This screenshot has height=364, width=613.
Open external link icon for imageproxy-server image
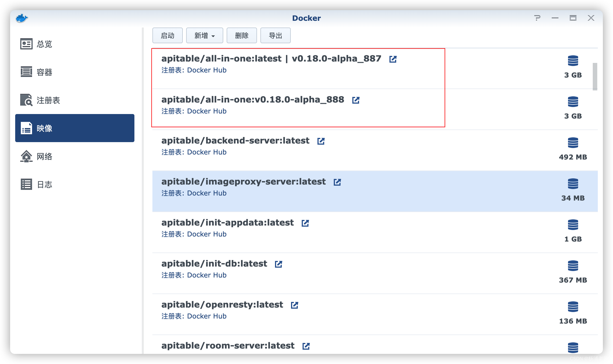337,182
